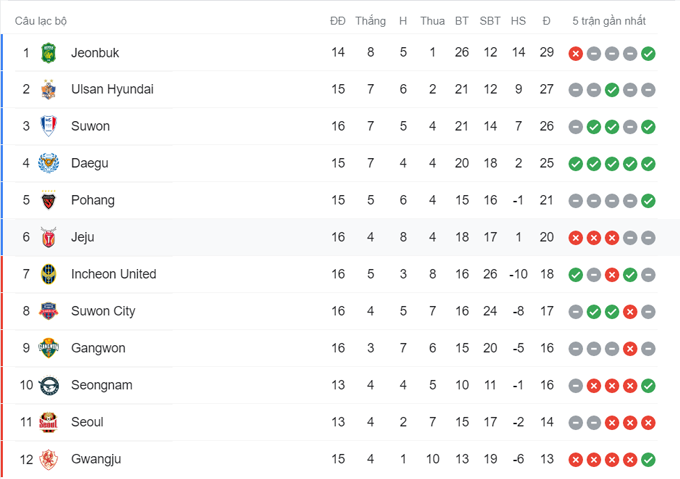Click the Seoul club crest icon

coord(49,422)
